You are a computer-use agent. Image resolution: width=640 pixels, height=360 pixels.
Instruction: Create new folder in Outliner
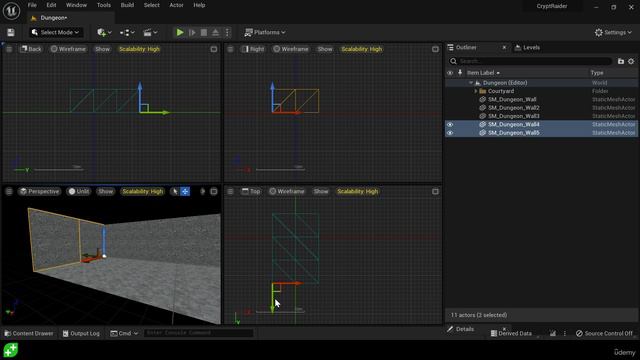[x=621, y=61]
